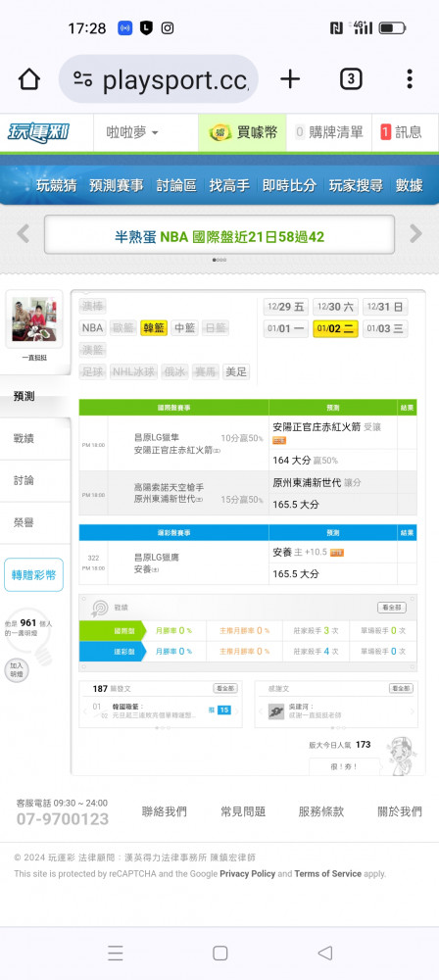Choose date 01/01 一

pos(286,328)
